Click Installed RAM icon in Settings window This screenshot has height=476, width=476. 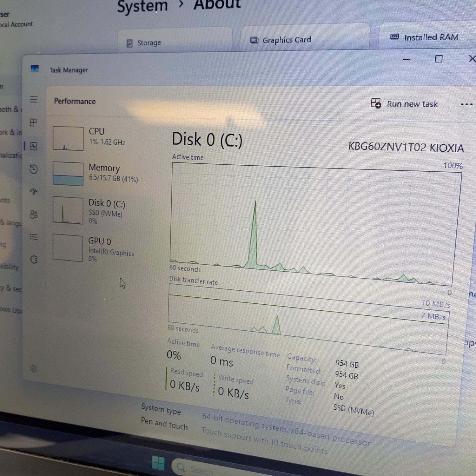coord(394,36)
